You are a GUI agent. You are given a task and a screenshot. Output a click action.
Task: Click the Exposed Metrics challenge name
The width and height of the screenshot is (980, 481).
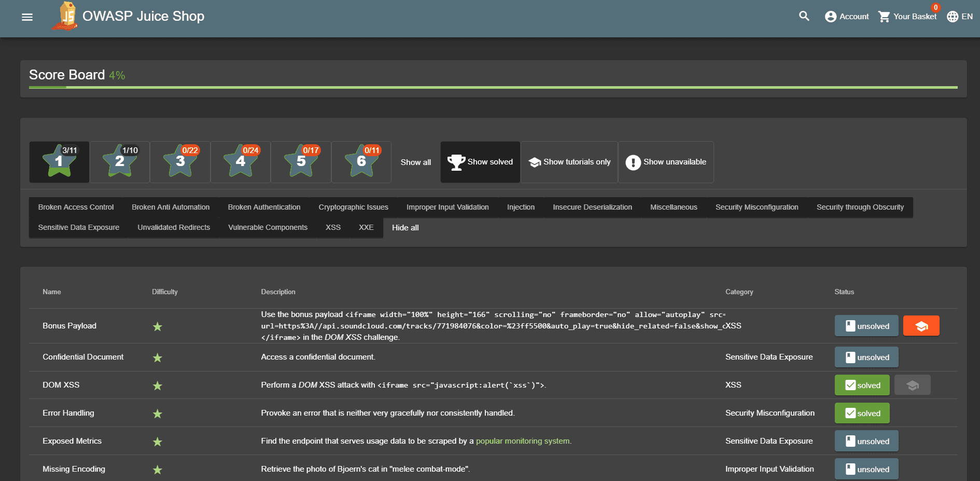pyautogui.click(x=72, y=441)
